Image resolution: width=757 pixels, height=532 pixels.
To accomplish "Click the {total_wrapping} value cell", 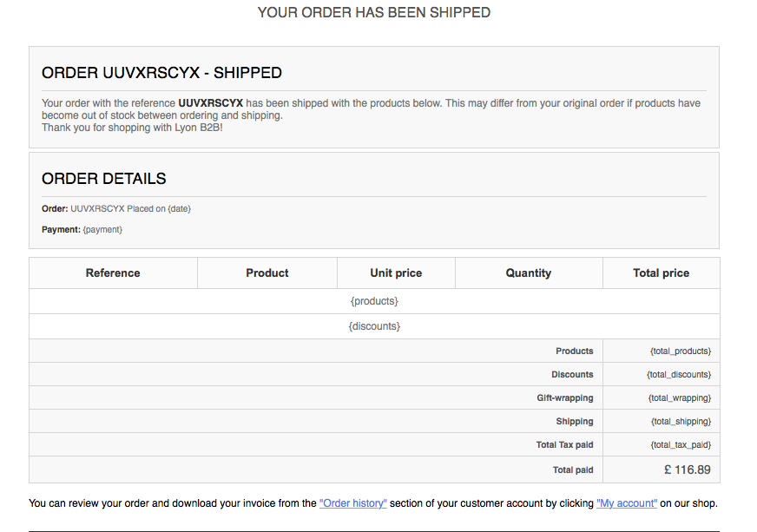I will click(680, 398).
